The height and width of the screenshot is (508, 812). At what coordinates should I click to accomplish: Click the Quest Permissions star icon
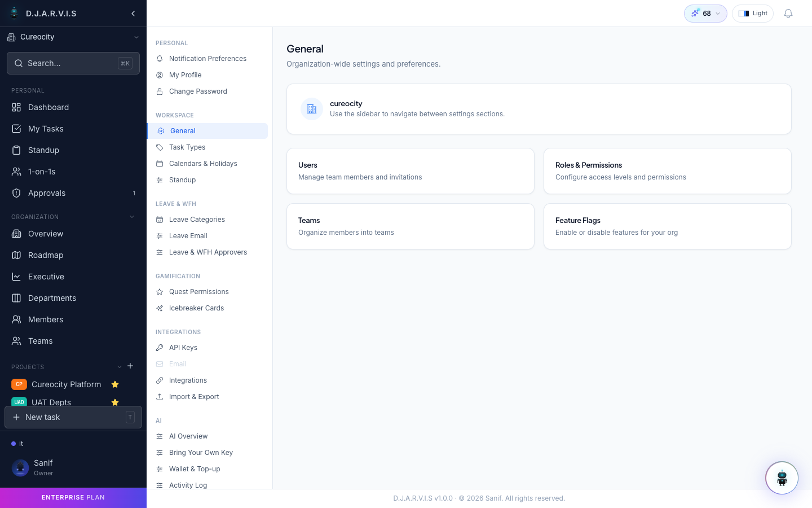[x=160, y=292]
